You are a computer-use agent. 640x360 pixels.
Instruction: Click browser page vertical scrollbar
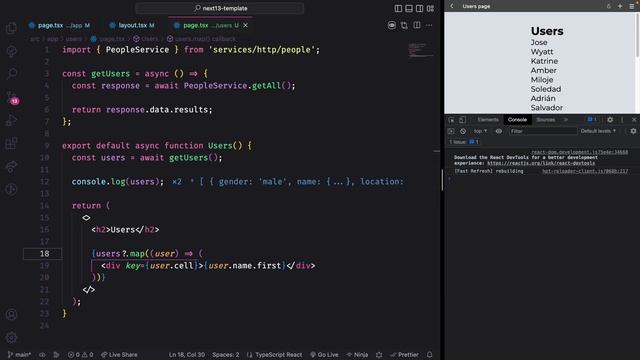[638, 37]
